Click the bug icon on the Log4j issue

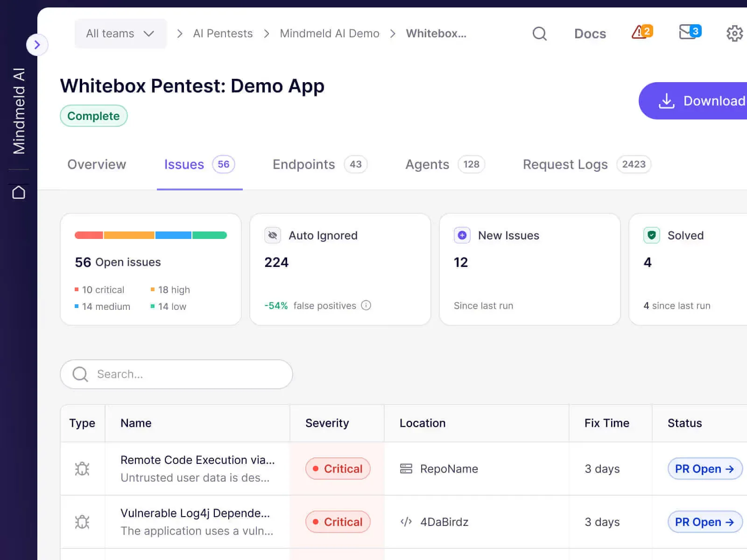click(82, 522)
